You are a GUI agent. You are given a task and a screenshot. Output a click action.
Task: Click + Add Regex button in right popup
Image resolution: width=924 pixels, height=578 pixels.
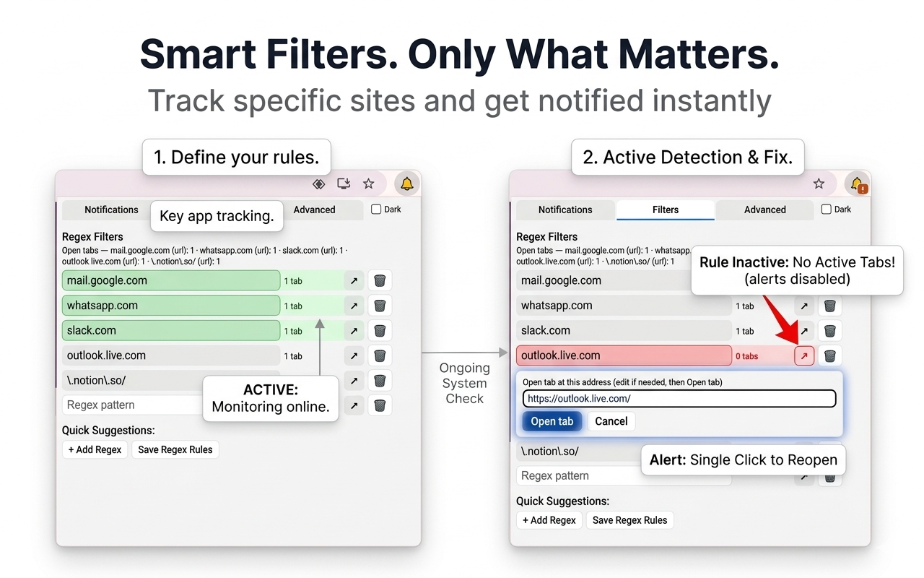[x=549, y=520]
